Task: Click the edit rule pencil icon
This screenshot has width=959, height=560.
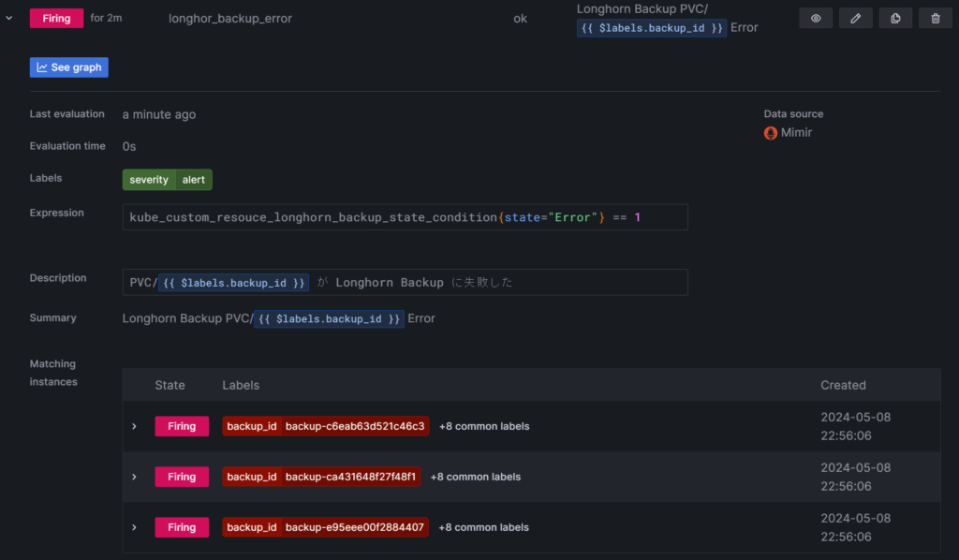Action: (856, 19)
